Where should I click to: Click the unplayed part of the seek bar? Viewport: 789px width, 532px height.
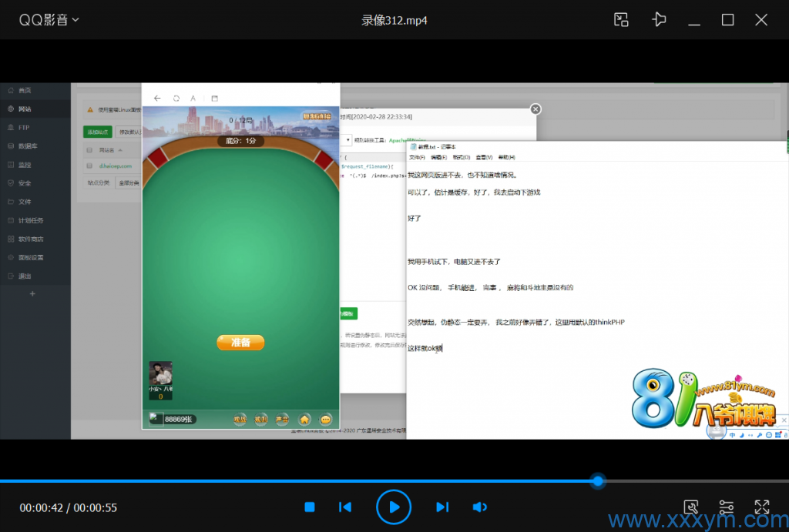coord(693,481)
